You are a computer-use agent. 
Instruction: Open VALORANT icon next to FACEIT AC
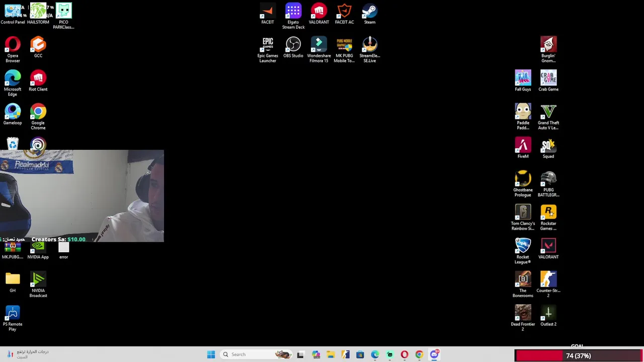coord(319,14)
